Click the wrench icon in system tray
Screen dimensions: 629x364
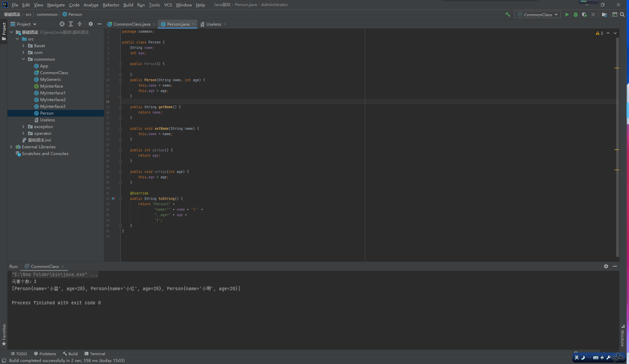coord(609,357)
